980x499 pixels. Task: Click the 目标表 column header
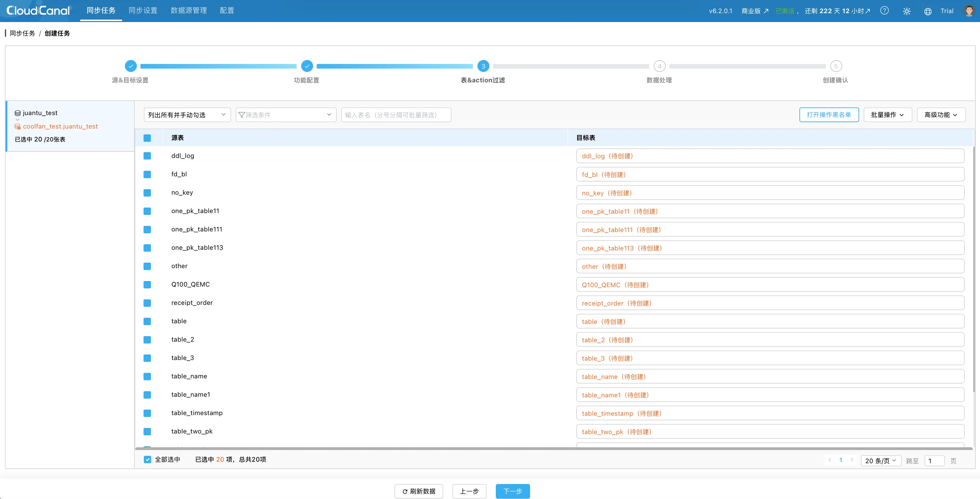(x=585, y=138)
